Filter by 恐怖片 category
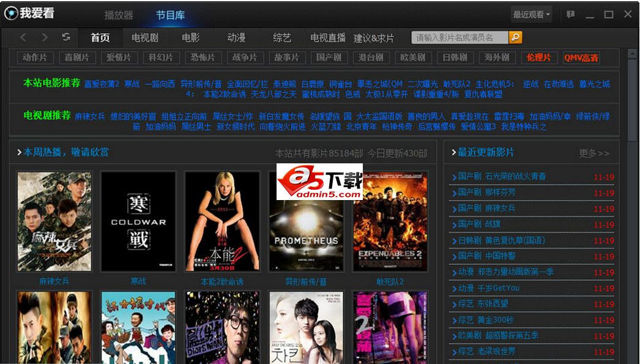This screenshot has width=640, height=364. tap(203, 58)
